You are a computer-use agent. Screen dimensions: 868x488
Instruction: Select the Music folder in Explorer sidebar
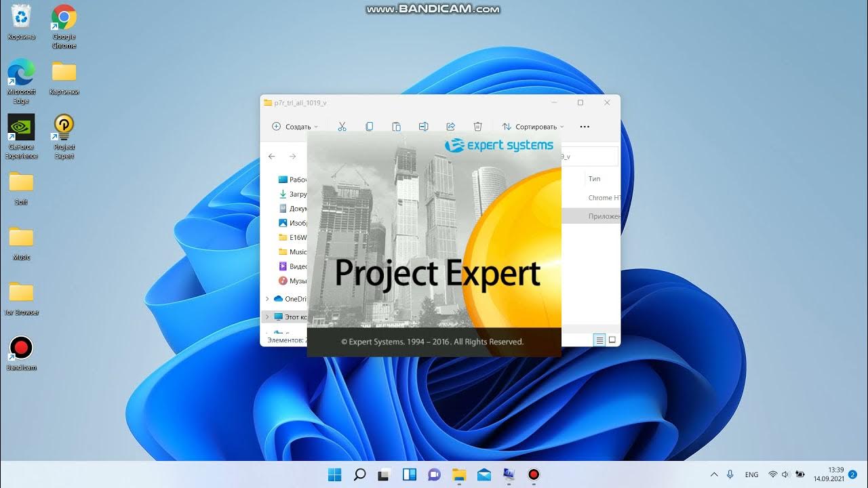click(x=292, y=252)
